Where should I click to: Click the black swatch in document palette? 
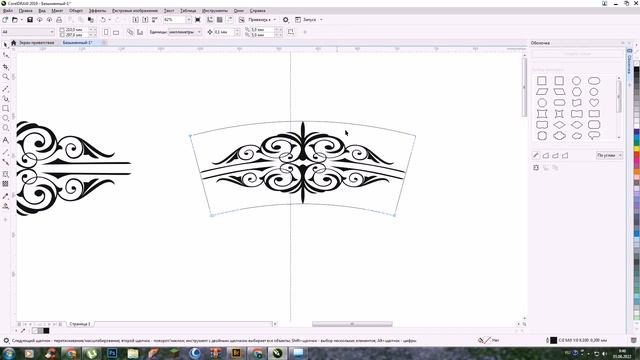[x=47, y=331]
